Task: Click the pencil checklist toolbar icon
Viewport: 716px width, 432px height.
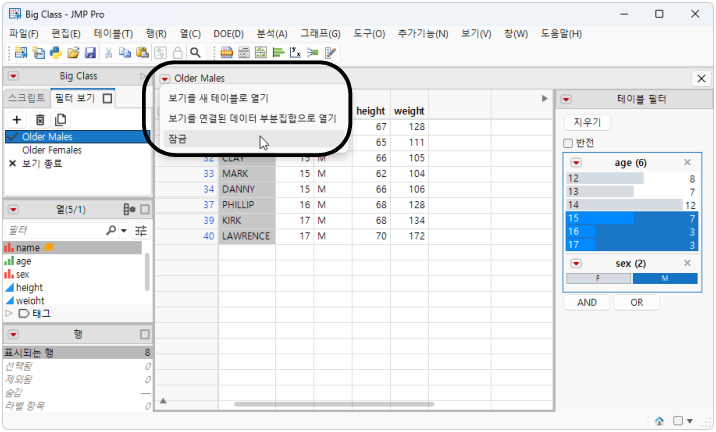Action: (x=330, y=53)
